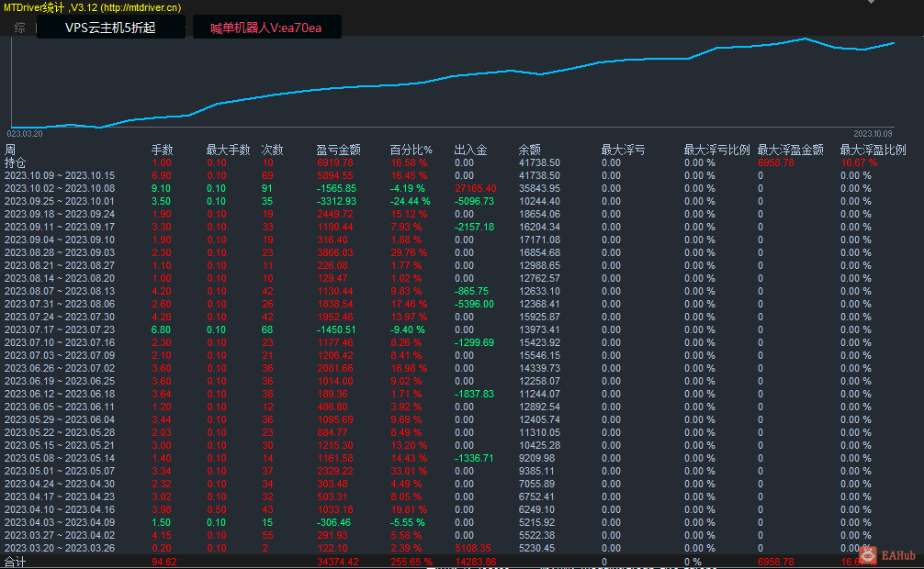Click 持仓 floating profit 6958.78

(x=776, y=162)
